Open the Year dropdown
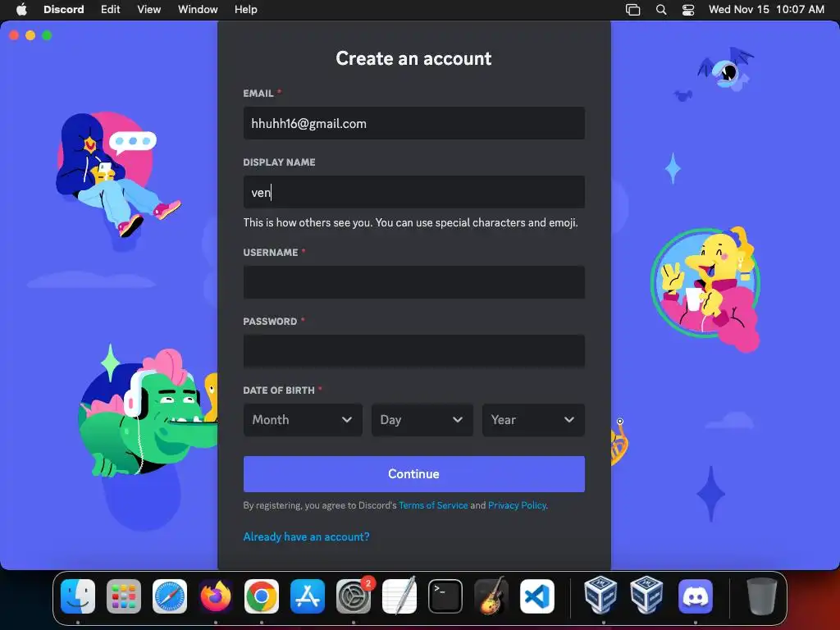Image resolution: width=840 pixels, height=630 pixels. 533,420
